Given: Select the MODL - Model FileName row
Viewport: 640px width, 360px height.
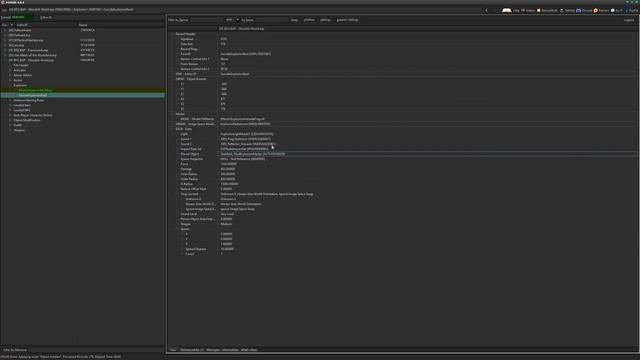Looking at the screenshot, I should 402,119.
